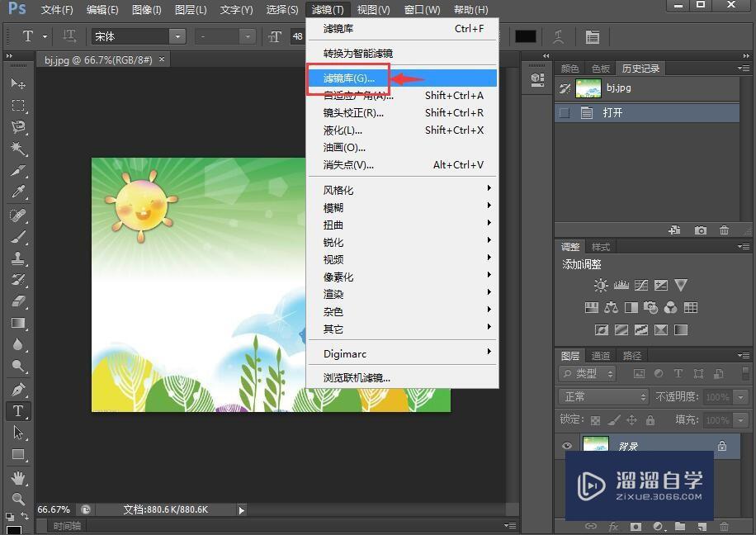Create new snapshot in History panel
756x535 pixels.
click(x=700, y=230)
